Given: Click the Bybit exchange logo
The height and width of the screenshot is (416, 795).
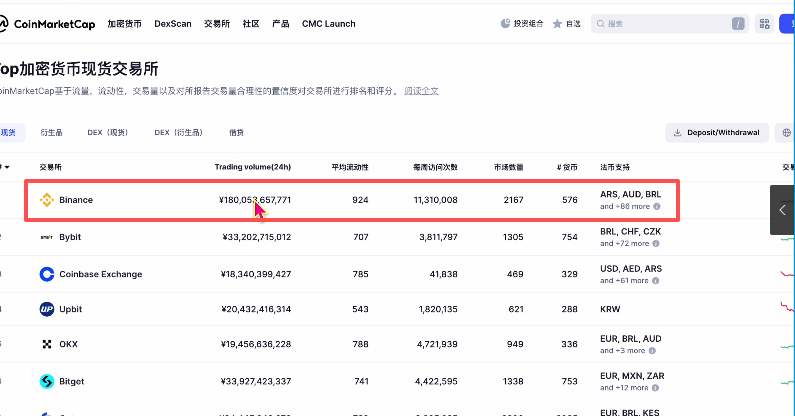Looking at the screenshot, I should tap(46, 237).
